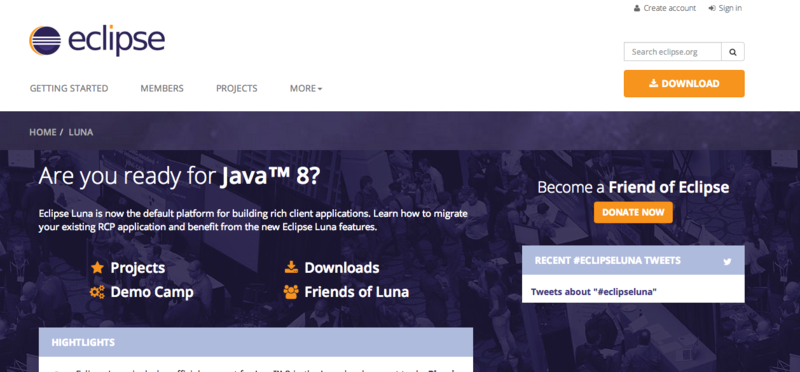This screenshot has height=372, width=800.
Task: Click the DONATE NOW button
Action: click(x=633, y=212)
